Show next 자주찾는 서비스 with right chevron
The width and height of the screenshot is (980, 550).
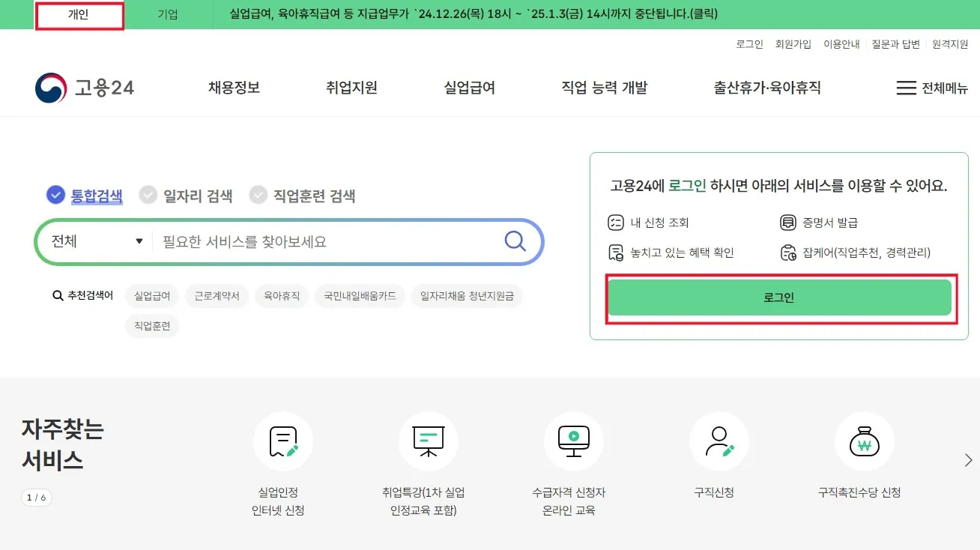pos(968,460)
